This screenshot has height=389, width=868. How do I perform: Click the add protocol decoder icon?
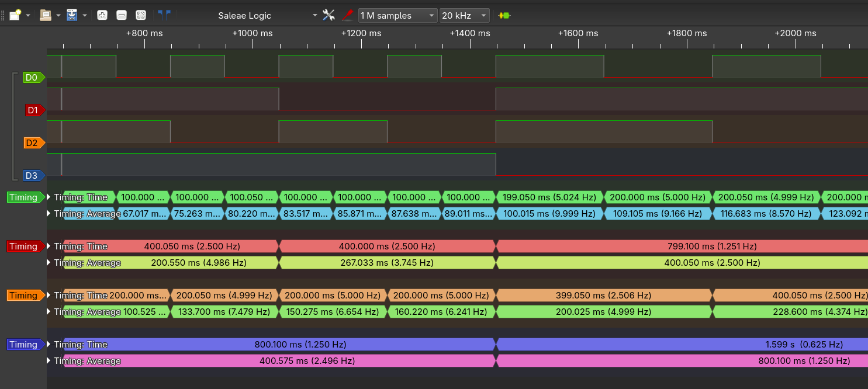[504, 15]
